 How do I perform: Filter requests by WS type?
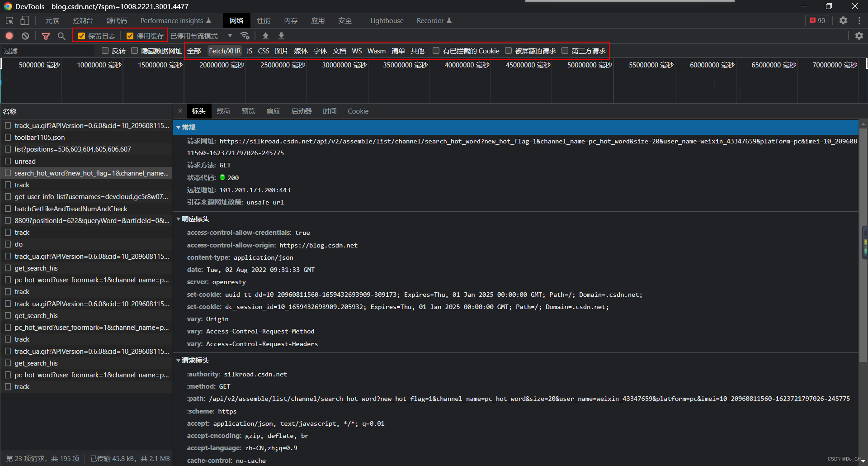click(x=357, y=51)
